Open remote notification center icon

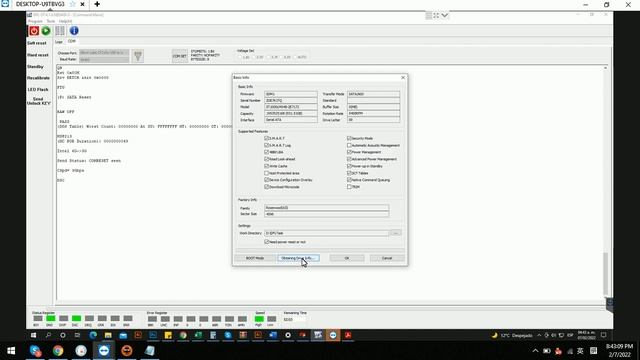604,335
